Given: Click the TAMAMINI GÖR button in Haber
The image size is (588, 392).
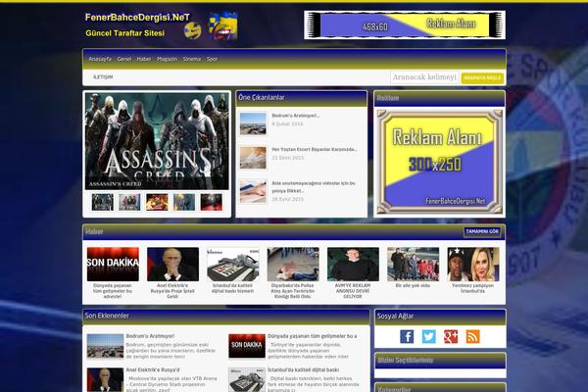Looking at the screenshot, I should (x=482, y=232).
